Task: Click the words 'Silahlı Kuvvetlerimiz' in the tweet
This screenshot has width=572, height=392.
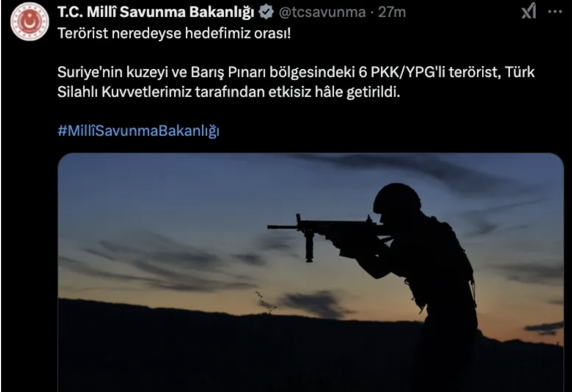Action: [124, 92]
